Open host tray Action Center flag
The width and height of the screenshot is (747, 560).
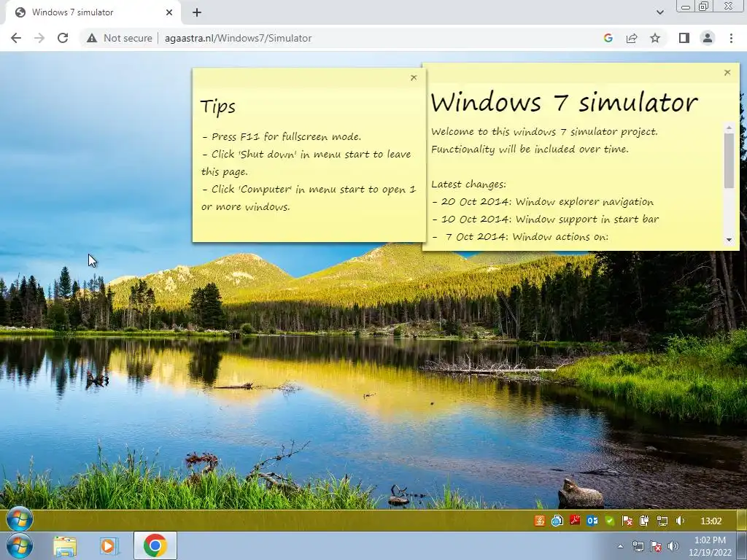656,546
